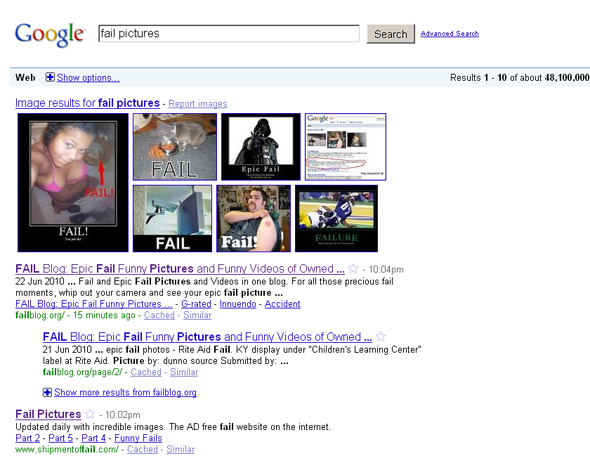Open the Advanced Search link
The width and height of the screenshot is (590, 456).
450,33
